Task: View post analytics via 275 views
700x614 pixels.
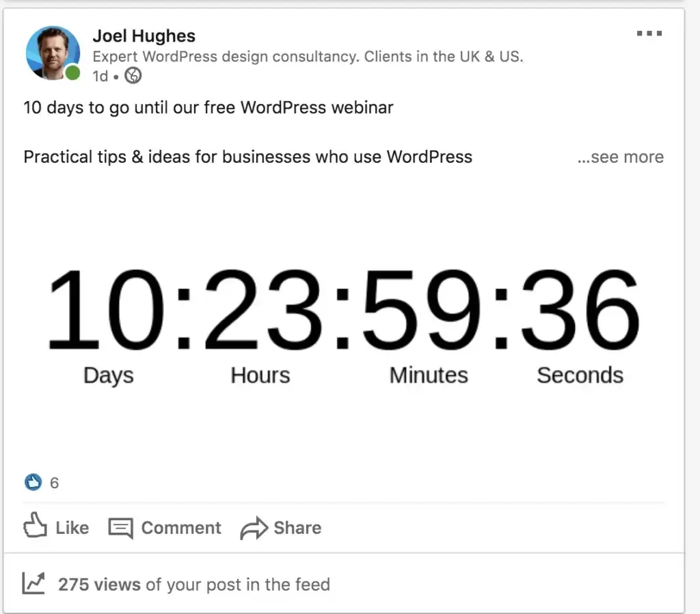Action: pos(100,584)
